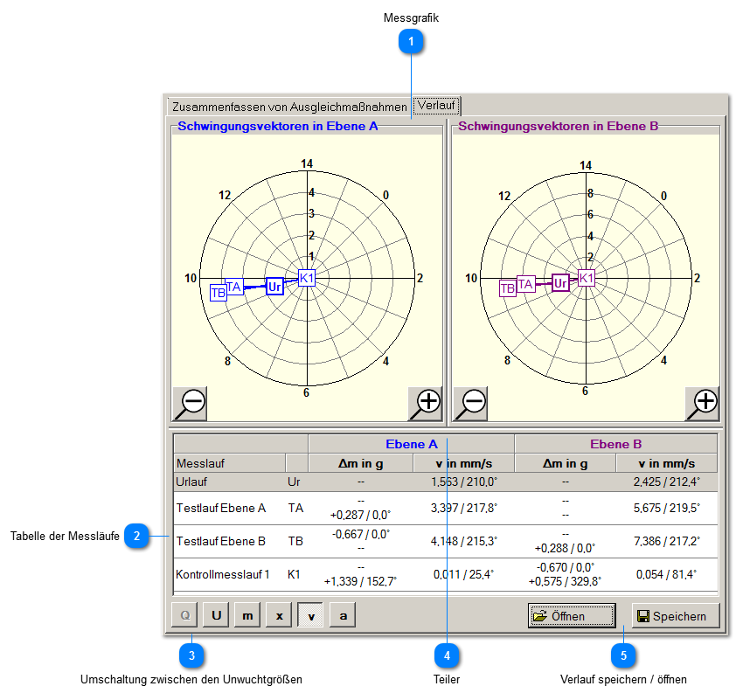The height and width of the screenshot is (700, 736).
Task: Switch display to m quantity
Action: click(247, 616)
